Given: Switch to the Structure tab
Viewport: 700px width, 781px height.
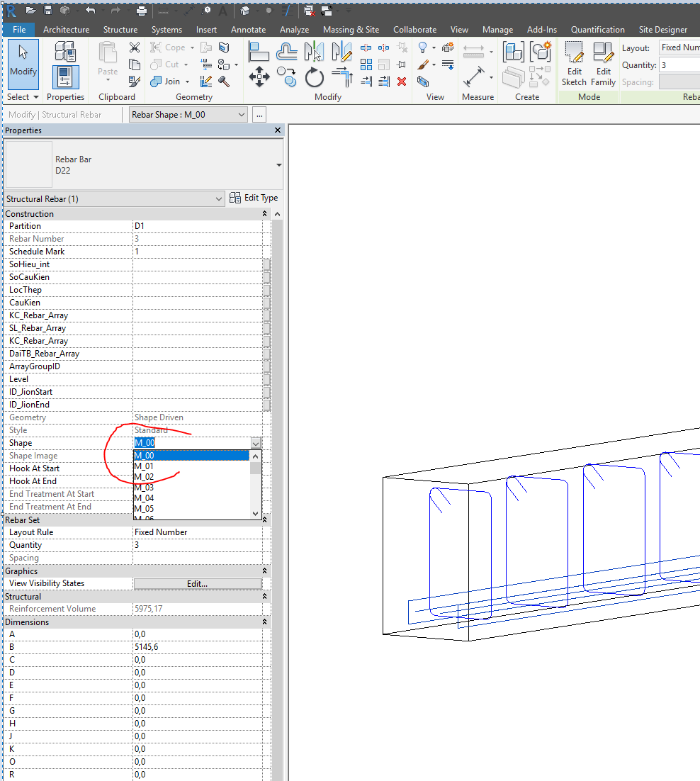Looking at the screenshot, I should tap(120, 29).
